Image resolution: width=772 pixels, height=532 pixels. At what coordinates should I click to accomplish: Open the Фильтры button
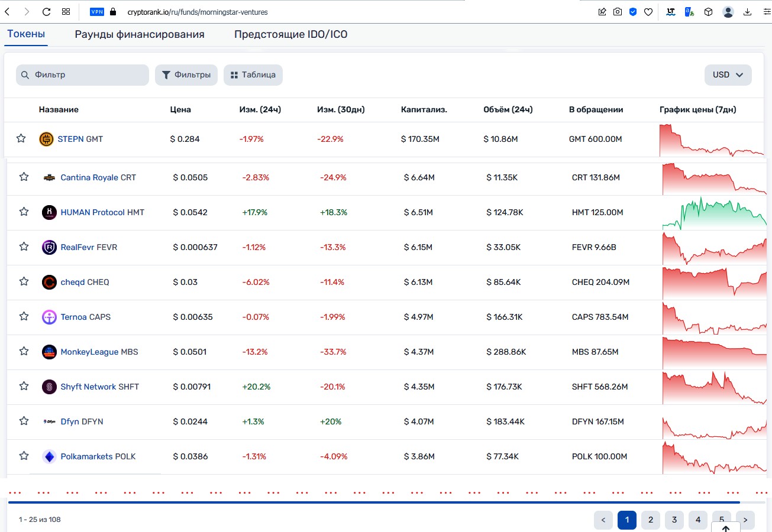(186, 75)
